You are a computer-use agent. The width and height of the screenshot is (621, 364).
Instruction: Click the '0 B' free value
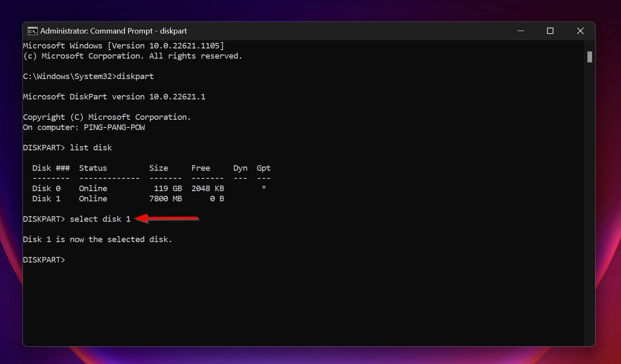[x=217, y=199]
